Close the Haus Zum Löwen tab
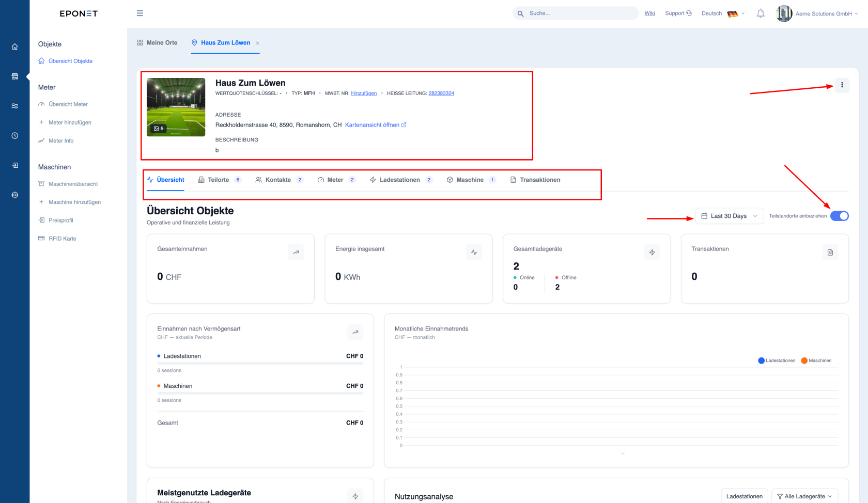This screenshot has height=503, width=868. click(x=257, y=43)
